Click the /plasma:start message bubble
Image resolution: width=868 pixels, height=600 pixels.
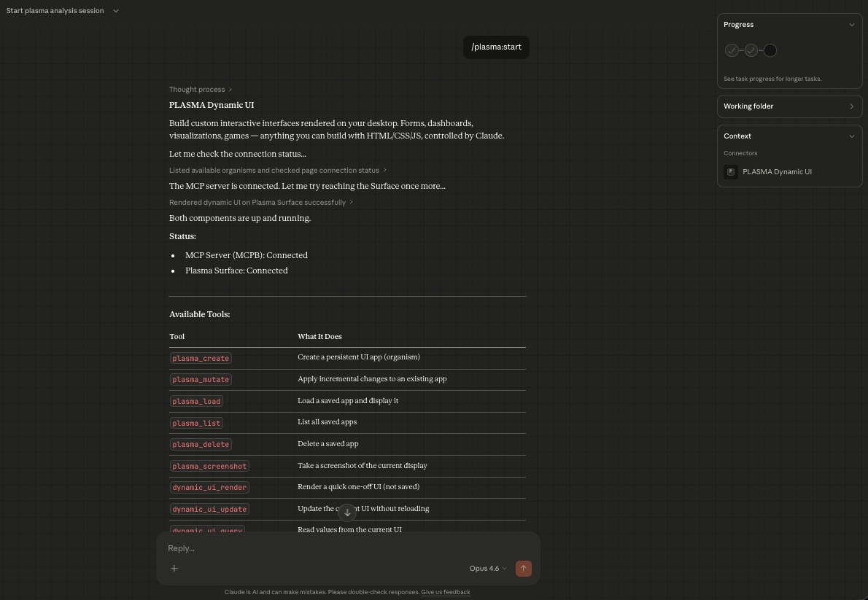496,47
